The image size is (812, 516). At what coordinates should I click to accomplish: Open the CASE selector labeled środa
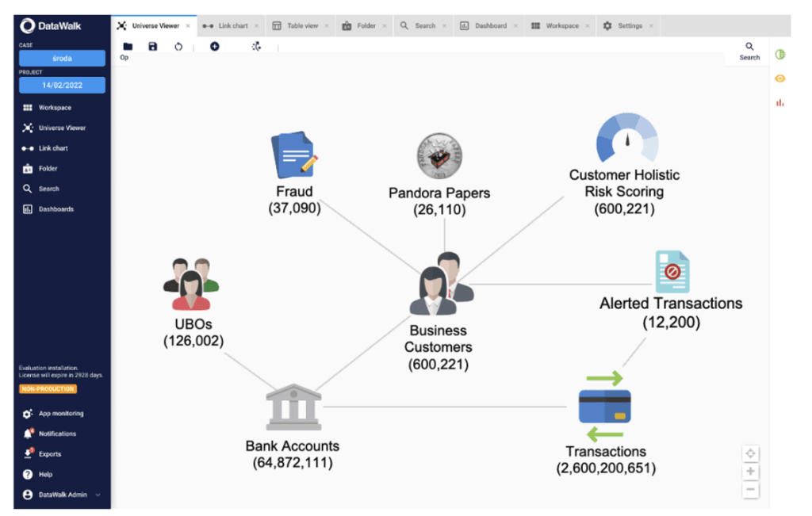[x=62, y=58]
